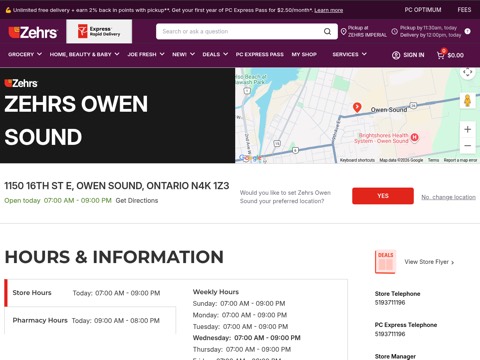Click the Hours & Information heading

click(x=114, y=257)
